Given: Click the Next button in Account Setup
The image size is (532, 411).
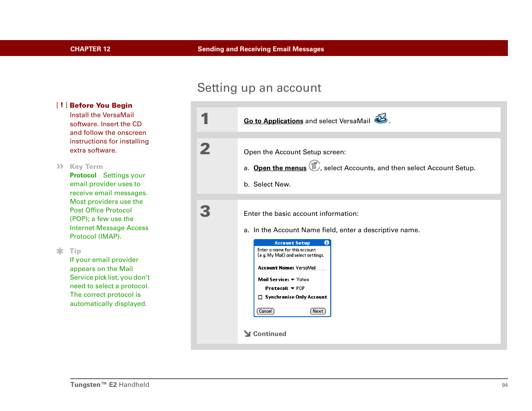Looking at the screenshot, I should point(318,311).
